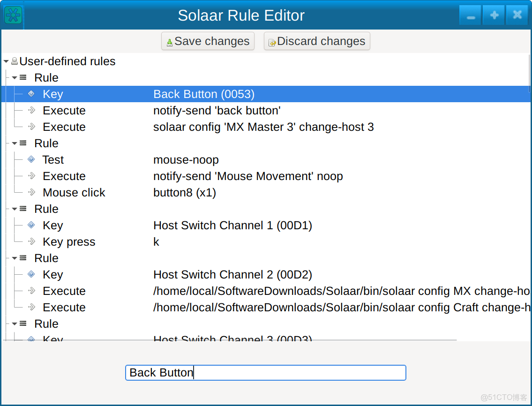Click the Test diamond icon next to mouse-noop
The image size is (532, 406).
[31, 159]
